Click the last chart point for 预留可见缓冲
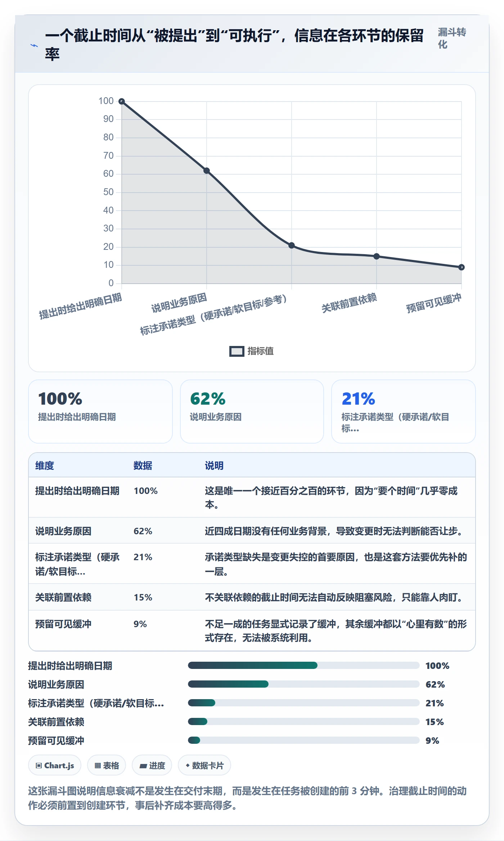The height and width of the screenshot is (841, 504). coord(462,267)
